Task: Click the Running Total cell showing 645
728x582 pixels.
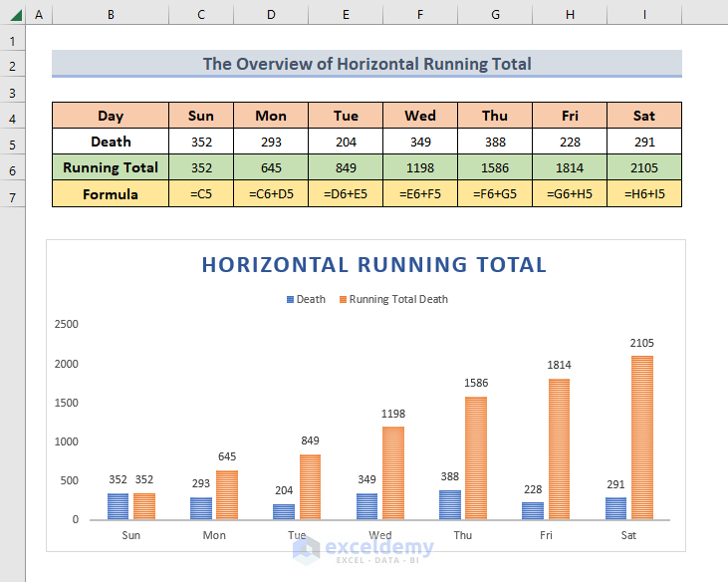Action: point(271,167)
